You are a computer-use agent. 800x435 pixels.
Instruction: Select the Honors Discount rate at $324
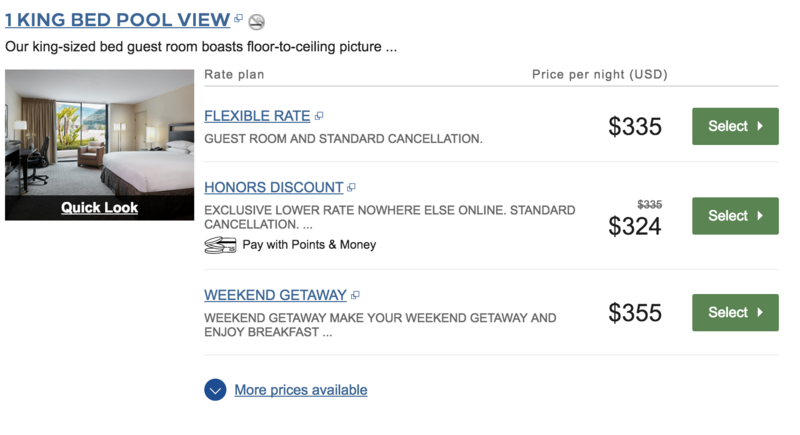pyautogui.click(x=735, y=216)
